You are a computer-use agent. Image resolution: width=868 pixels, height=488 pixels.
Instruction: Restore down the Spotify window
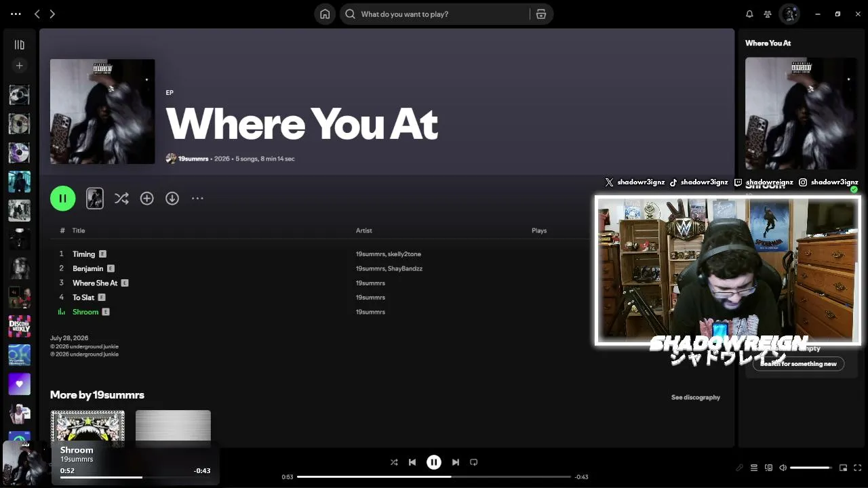[837, 14]
